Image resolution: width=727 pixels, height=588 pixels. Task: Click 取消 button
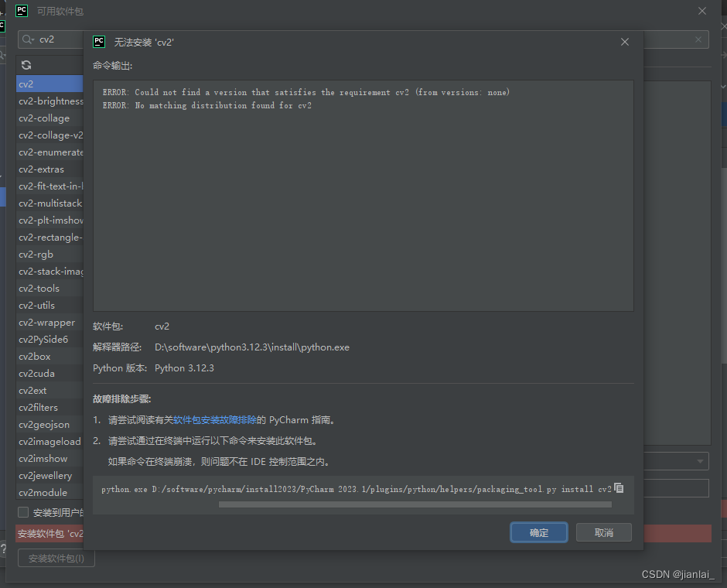[604, 532]
